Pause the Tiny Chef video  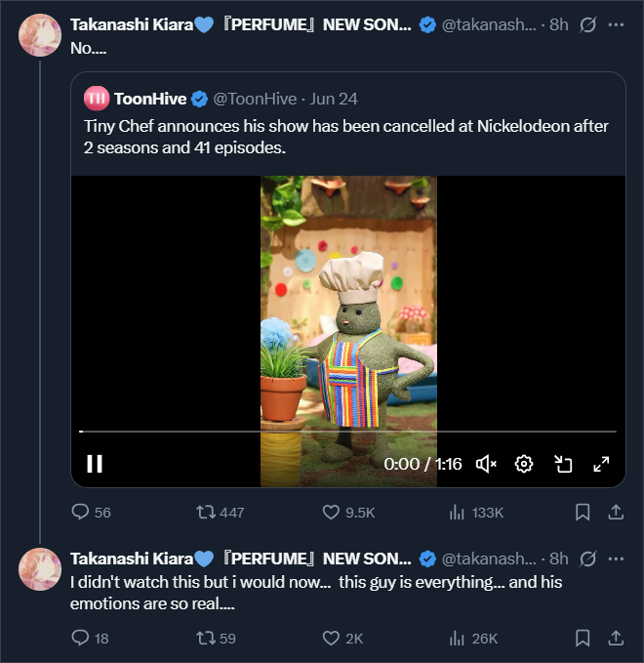pyautogui.click(x=95, y=464)
